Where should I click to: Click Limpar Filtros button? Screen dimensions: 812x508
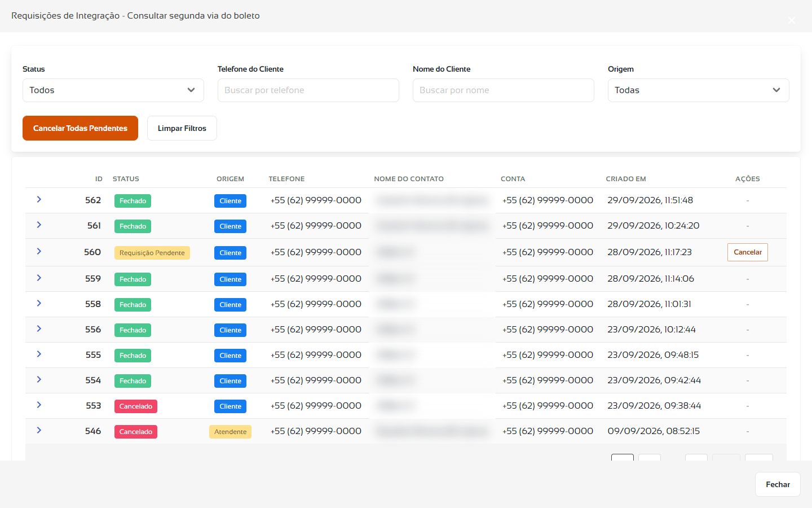[182, 128]
